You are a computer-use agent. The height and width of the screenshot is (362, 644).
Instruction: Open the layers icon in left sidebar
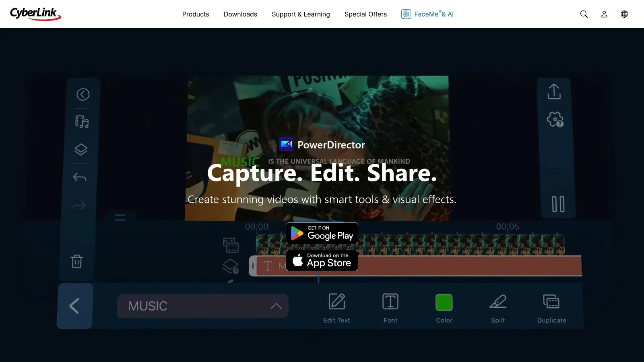tap(81, 149)
